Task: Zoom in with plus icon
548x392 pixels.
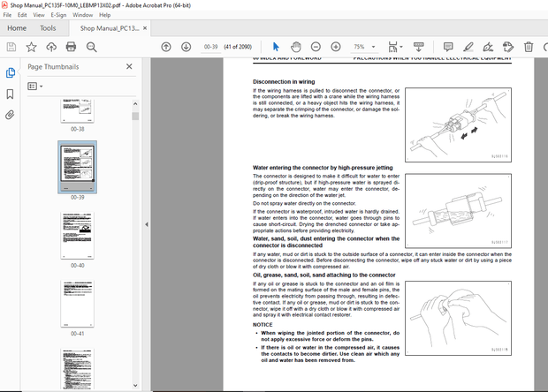Action: point(336,47)
